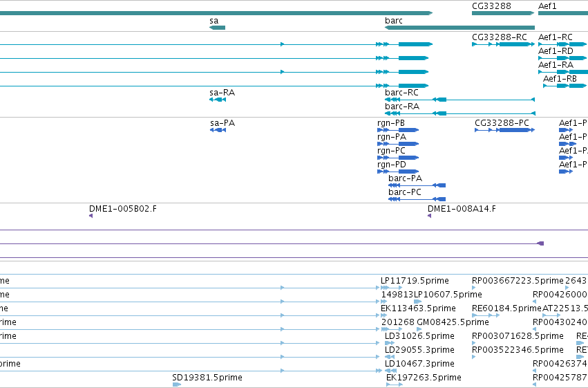Screen dimensions: 588x388
Task: Select the LD31026.5prime EST label
Action: (x=419, y=336)
